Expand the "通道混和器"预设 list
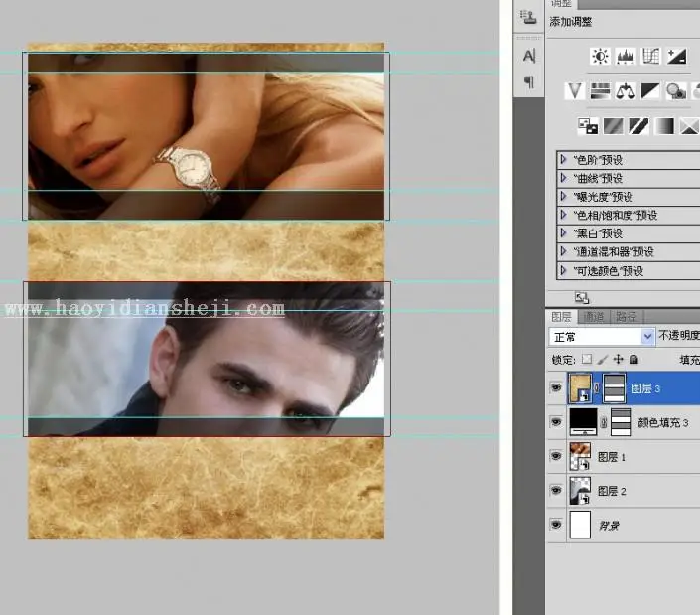This screenshot has width=700, height=615. [x=563, y=251]
